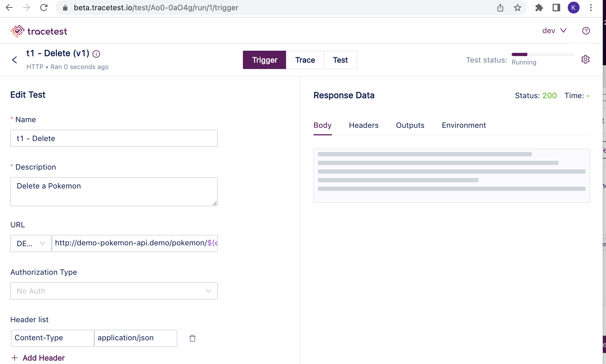Click the Content-Type header key field

coord(53,338)
